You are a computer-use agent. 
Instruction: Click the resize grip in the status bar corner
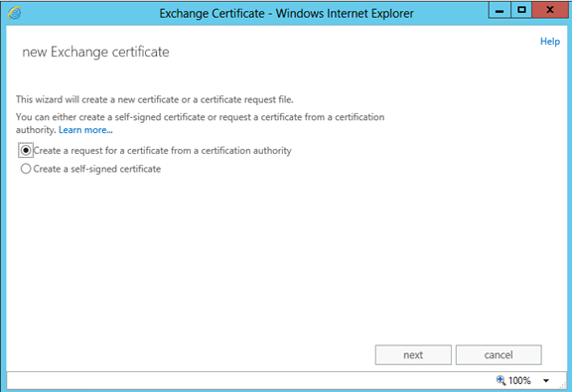[563, 385]
